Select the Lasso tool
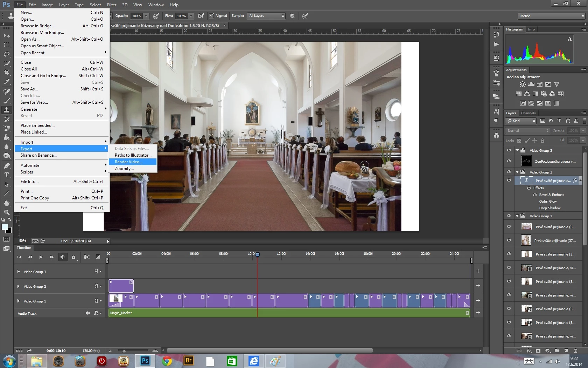 pos(7,54)
